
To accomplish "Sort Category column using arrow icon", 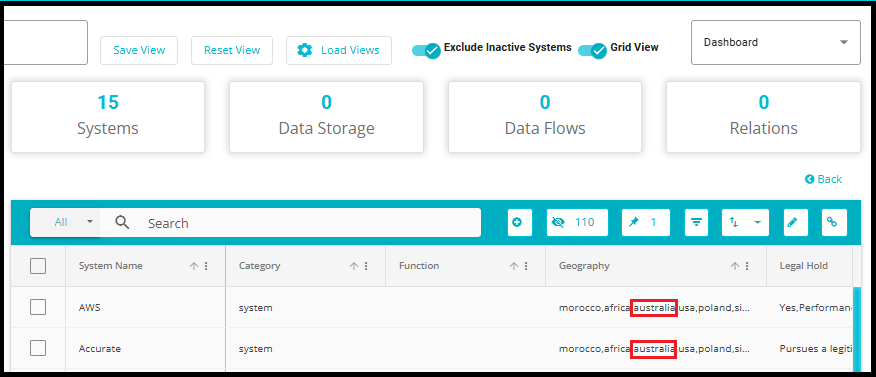I will tap(354, 266).
